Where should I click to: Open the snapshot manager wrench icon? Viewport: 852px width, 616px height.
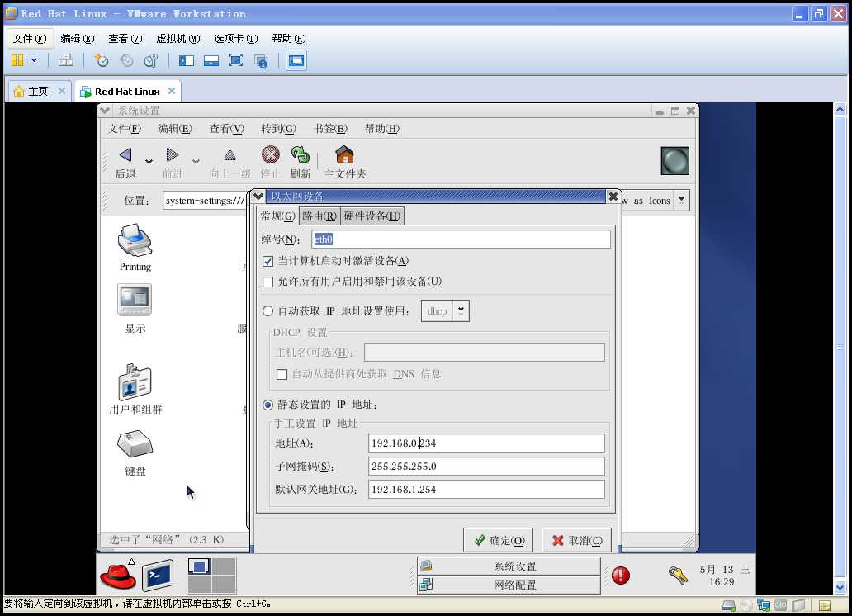(150, 60)
